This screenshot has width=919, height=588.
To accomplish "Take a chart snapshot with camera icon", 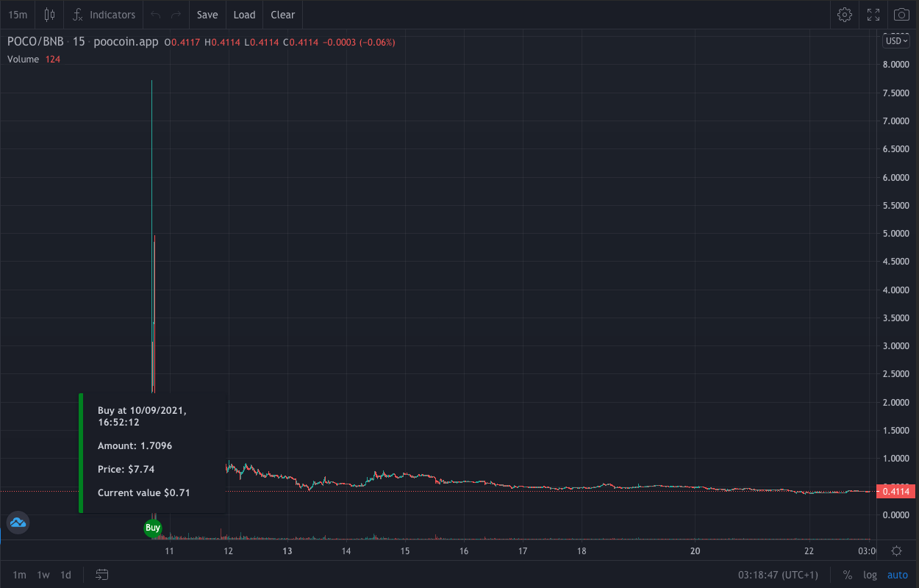I will [902, 15].
